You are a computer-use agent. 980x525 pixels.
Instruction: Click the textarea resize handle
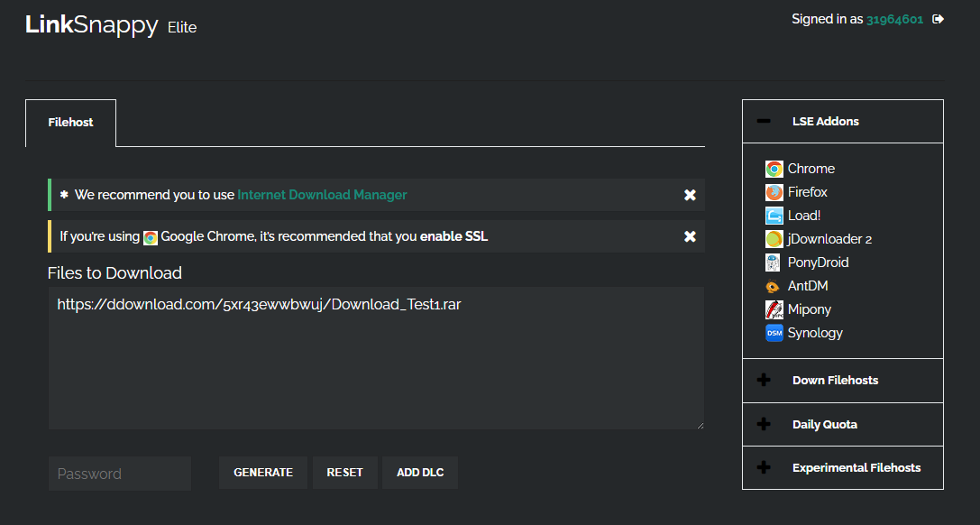tap(700, 425)
